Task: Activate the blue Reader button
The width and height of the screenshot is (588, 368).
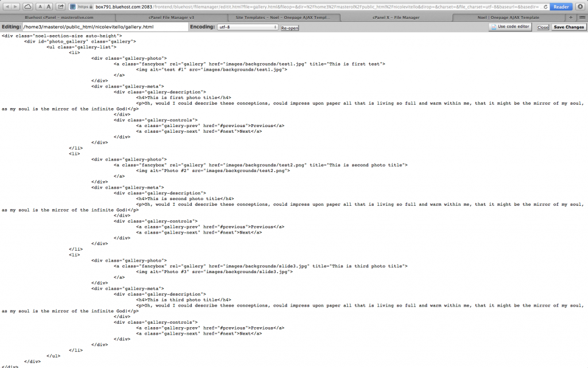Action: 560,7
